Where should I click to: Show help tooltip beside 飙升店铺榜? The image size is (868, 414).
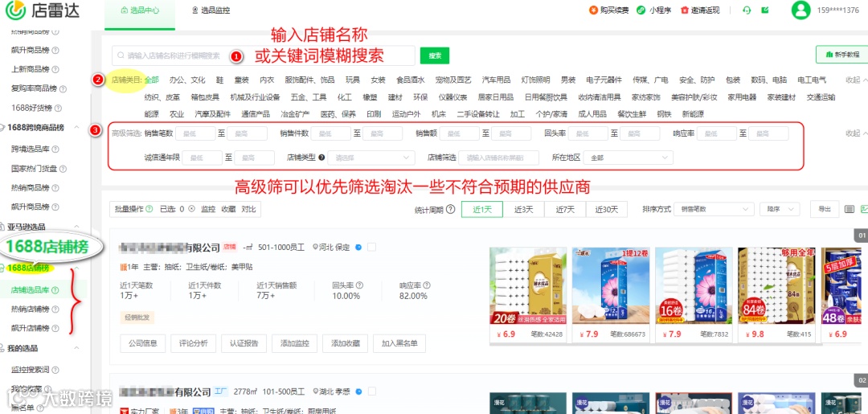[55, 328]
